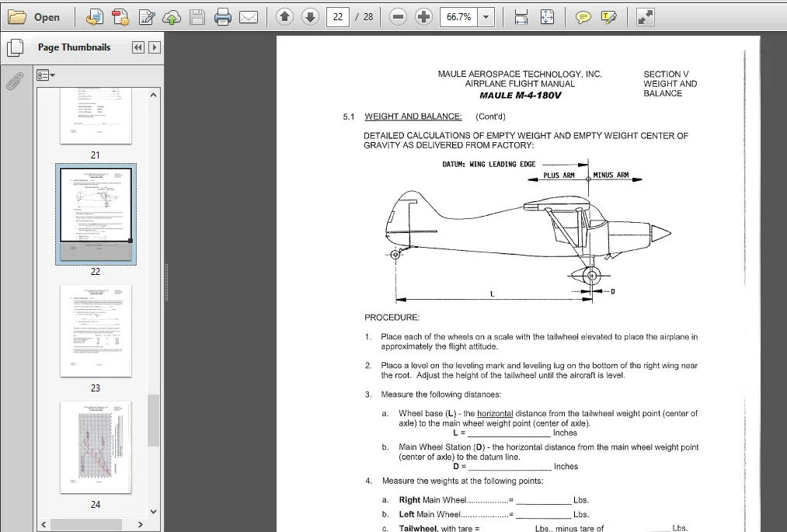The image size is (787, 532).
Task: Click the 'PROCEDURE:' heading in the document
Action: point(392,317)
